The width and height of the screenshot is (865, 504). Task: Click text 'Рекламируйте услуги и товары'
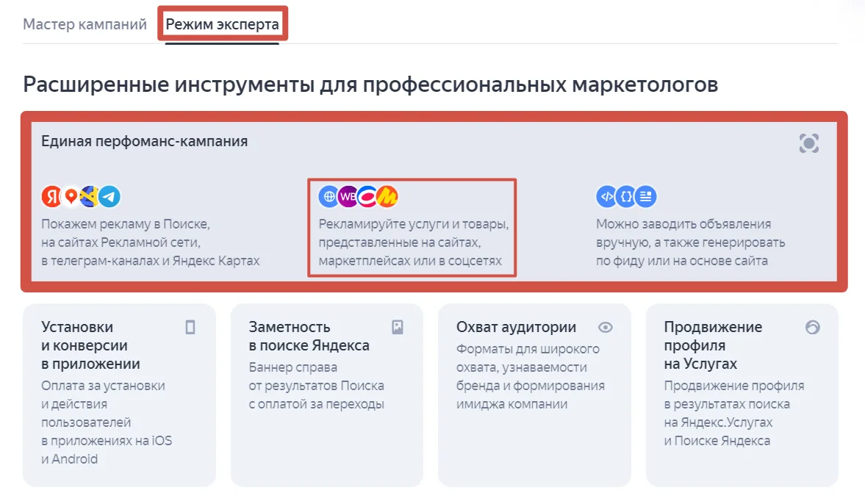[x=414, y=224]
